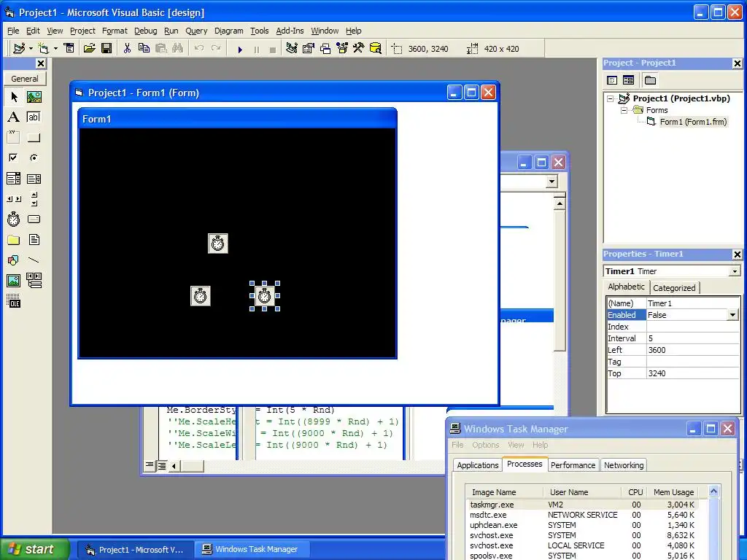Open Project Explorer from toolbar

point(292,49)
